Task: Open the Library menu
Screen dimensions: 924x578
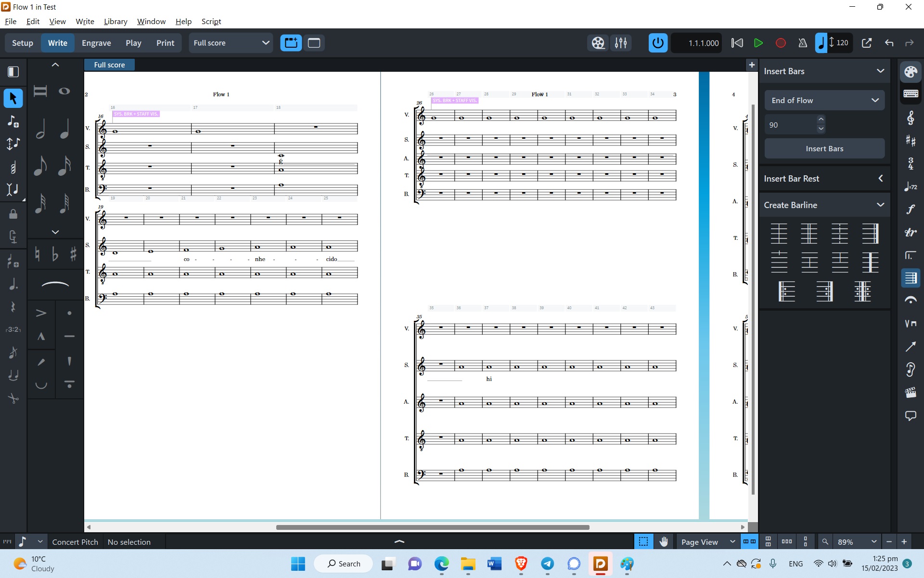Action: coord(115,21)
